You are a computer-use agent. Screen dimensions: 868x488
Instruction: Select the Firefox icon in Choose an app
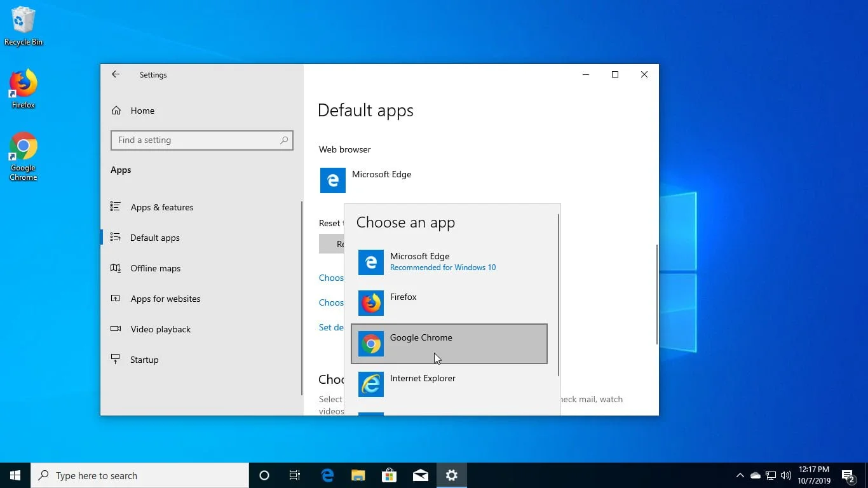coord(371,303)
